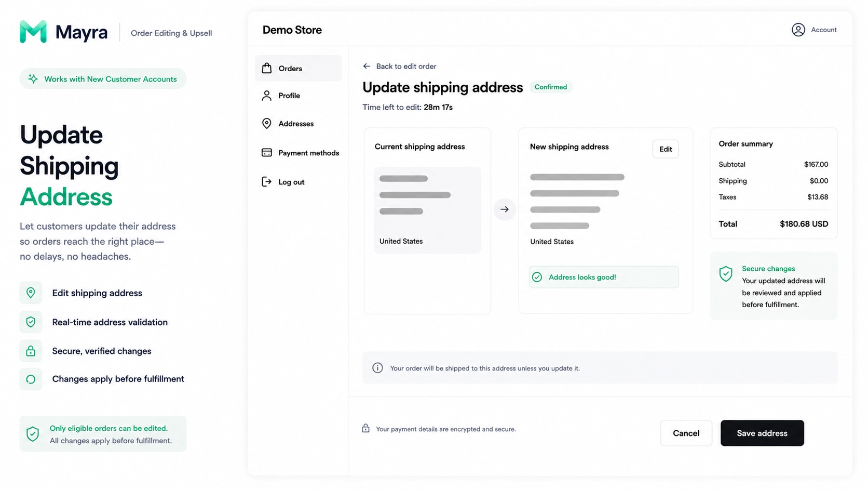Click the person Profile icon in sidebar
The image size is (868, 489).
pyautogui.click(x=267, y=96)
